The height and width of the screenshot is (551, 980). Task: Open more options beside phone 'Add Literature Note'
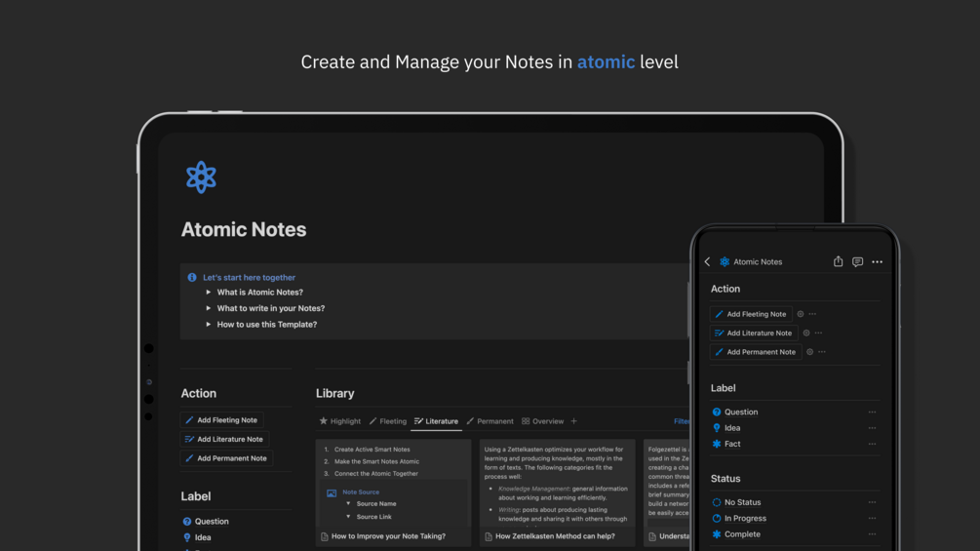pos(818,333)
